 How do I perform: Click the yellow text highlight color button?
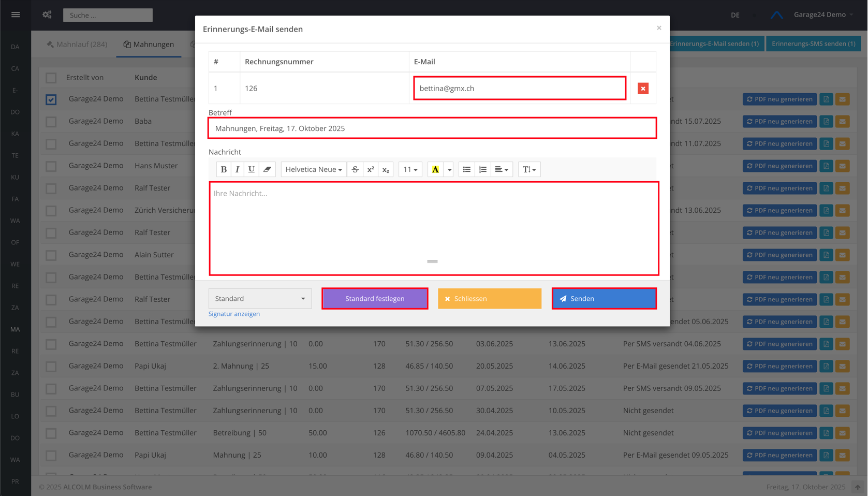[435, 169]
